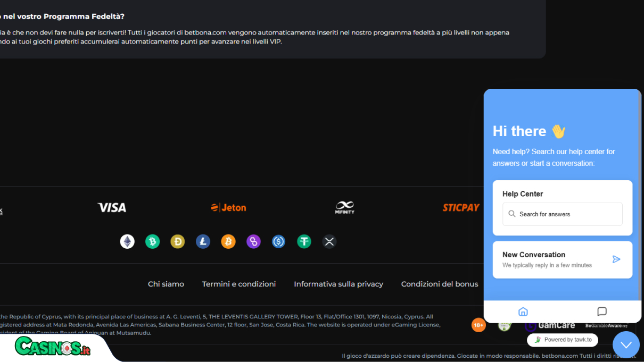Screen dimensions: 644x362
Task: Click the Casinos.it logo
Action: coord(53,347)
